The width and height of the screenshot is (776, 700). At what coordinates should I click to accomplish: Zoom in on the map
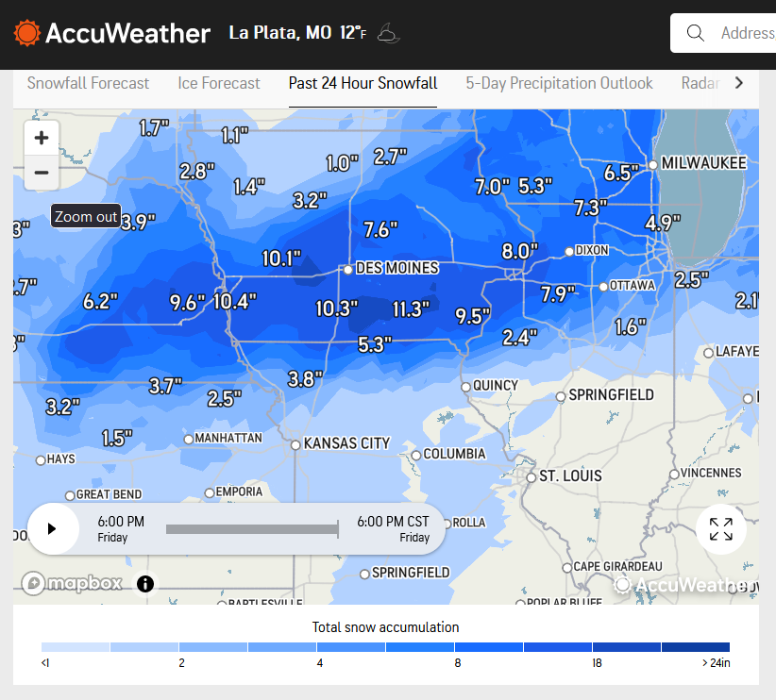click(x=42, y=138)
